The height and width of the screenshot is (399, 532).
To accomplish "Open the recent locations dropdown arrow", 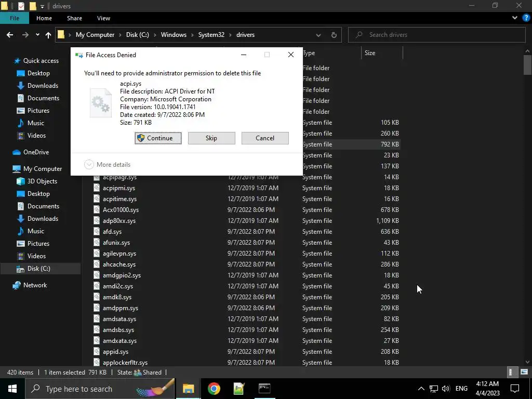I will [37, 35].
